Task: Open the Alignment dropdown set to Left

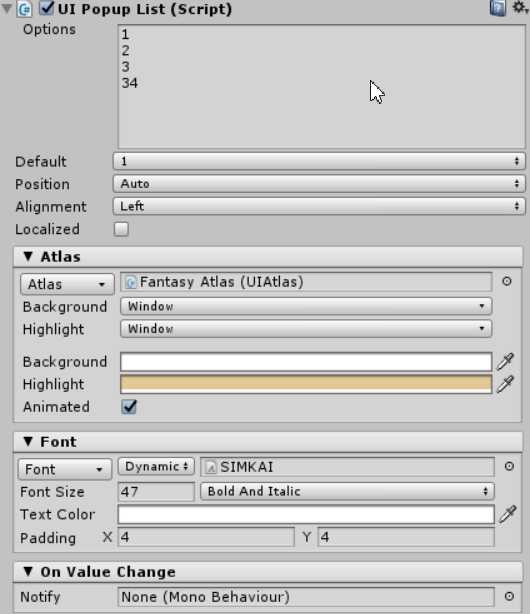Action: pyautogui.click(x=319, y=206)
